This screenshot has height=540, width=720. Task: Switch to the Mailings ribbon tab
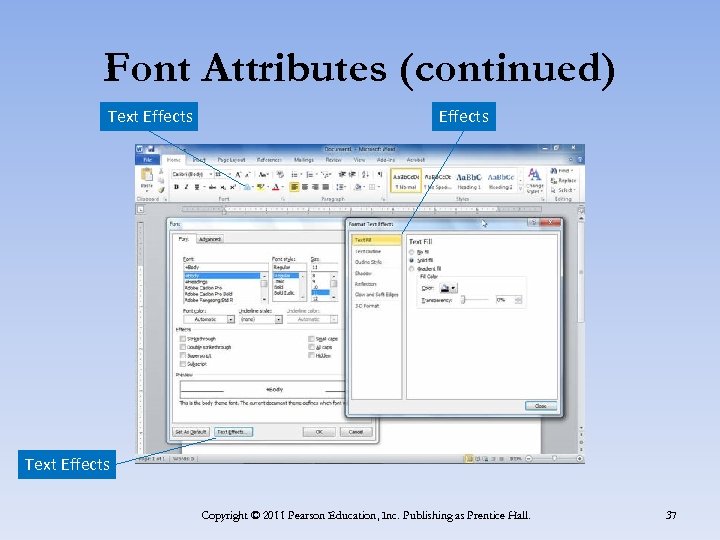304,160
